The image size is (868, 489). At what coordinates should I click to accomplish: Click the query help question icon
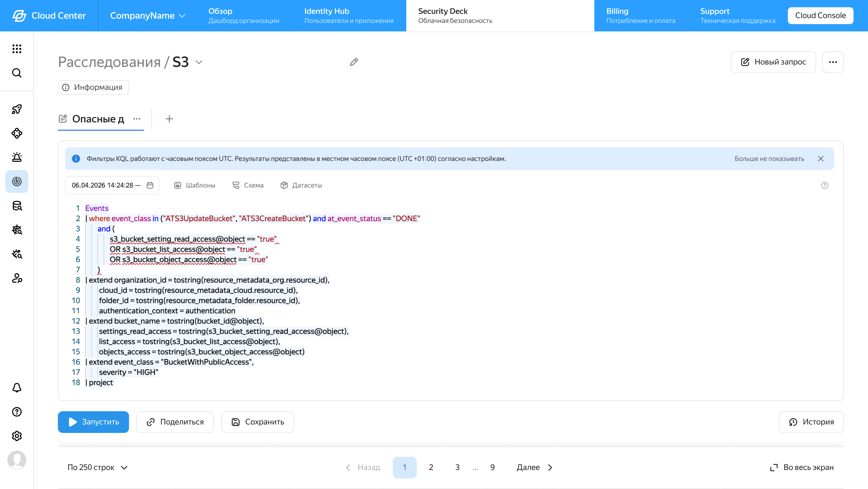pos(825,185)
